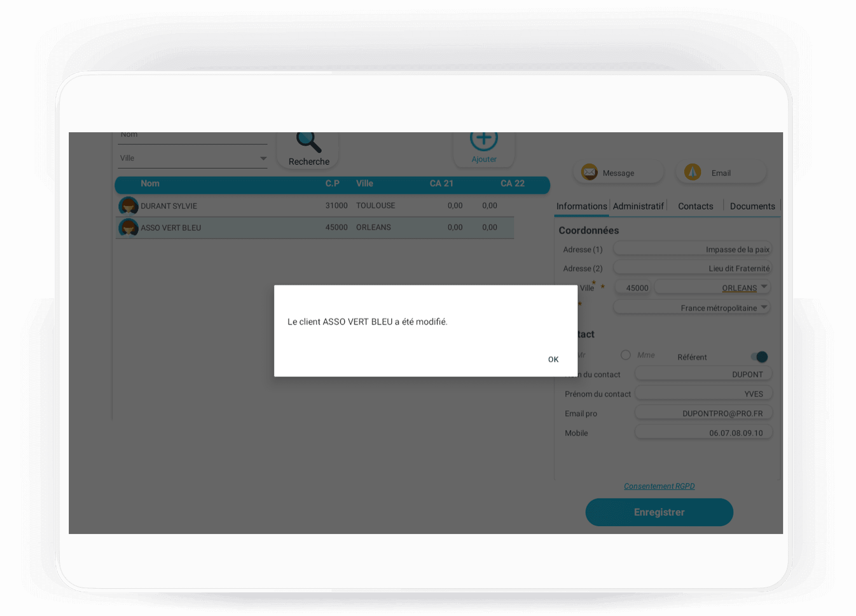This screenshot has width=856, height=616.
Task: Click the DUPONT contact name field
Action: click(x=703, y=374)
